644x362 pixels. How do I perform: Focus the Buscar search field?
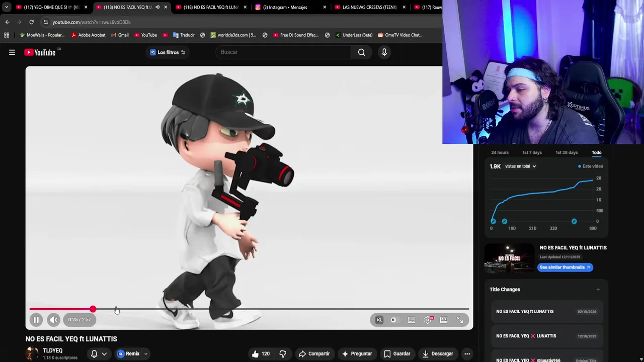point(284,52)
